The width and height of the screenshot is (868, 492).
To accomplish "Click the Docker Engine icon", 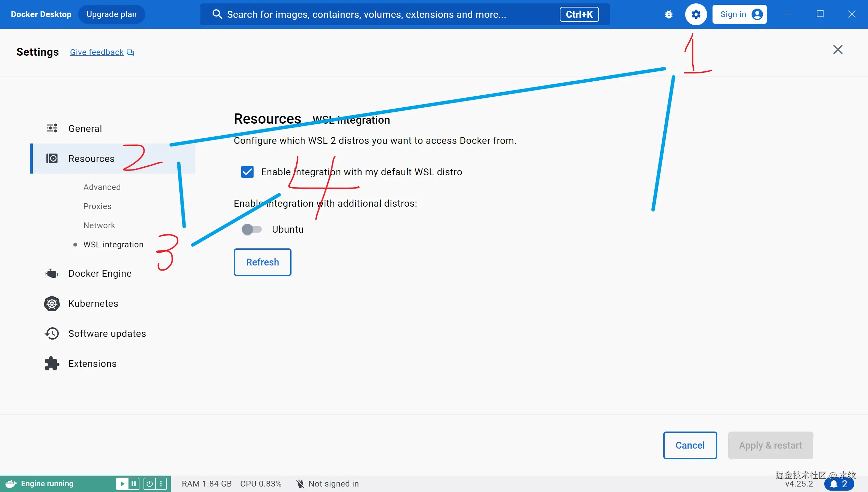I will click(x=52, y=273).
